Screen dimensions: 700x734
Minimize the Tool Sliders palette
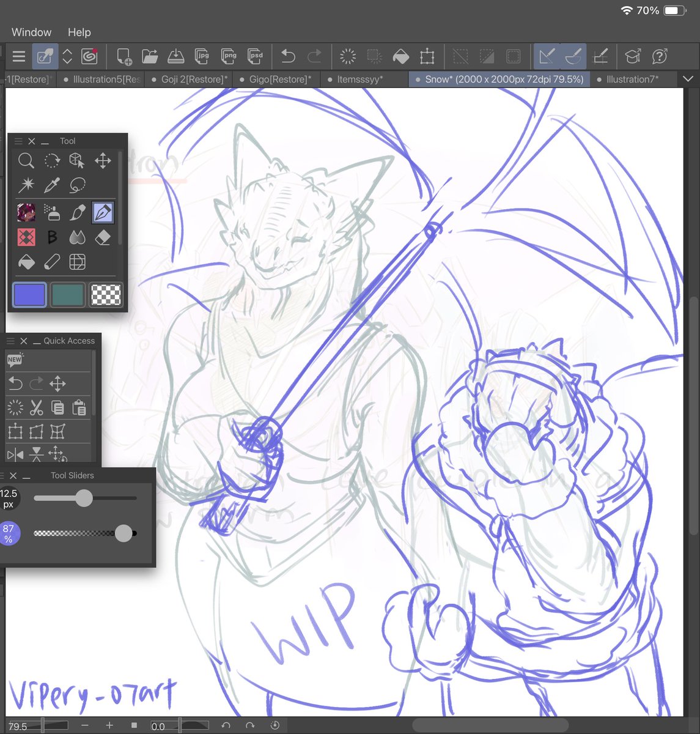26,476
